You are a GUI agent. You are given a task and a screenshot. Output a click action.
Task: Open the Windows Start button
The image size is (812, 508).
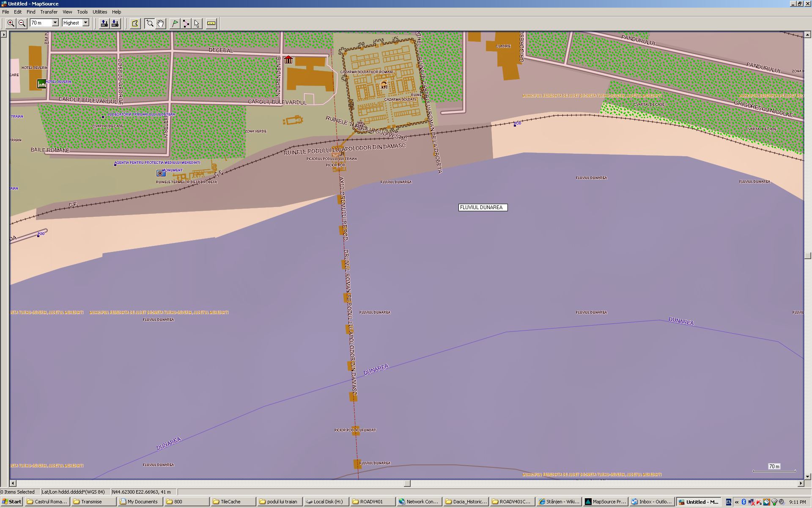point(11,502)
